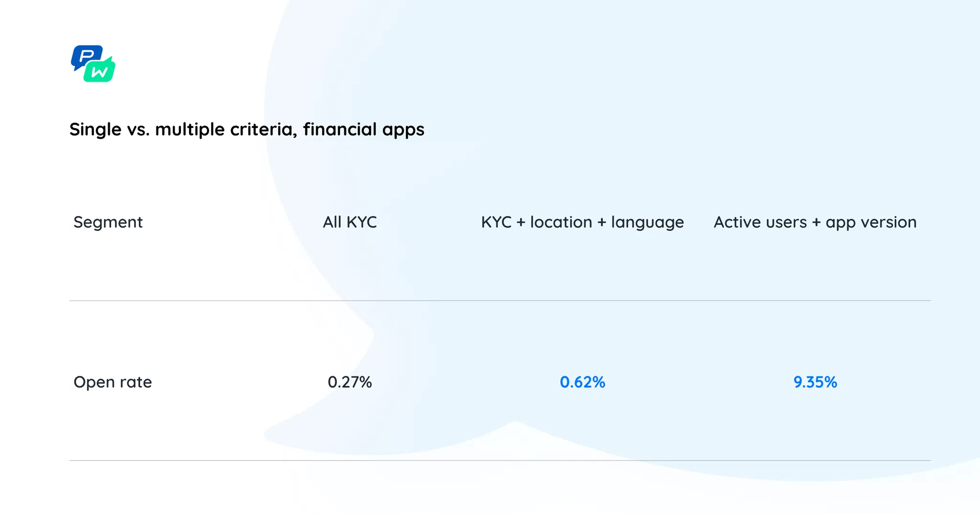
Task: Click the blue 9.35% value
Action: (x=815, y=382)
